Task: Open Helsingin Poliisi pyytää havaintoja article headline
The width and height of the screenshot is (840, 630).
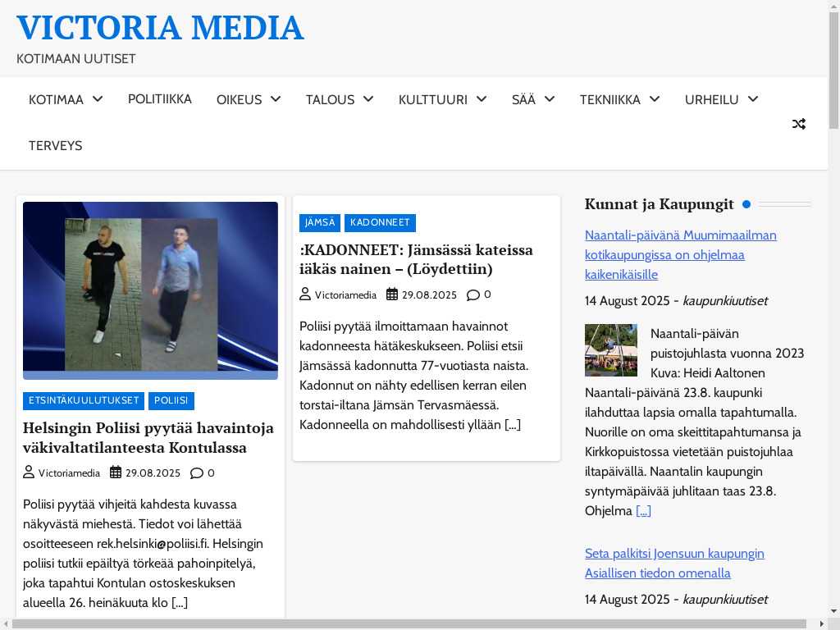Action: tap(148, 438)
